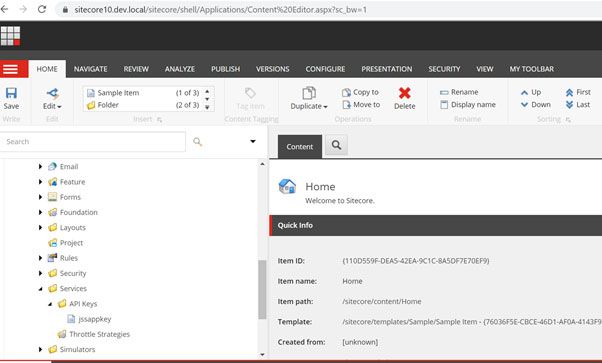Expand the Layouts tree node
This screenshot has width=602, height=363.
click(40, 227)
